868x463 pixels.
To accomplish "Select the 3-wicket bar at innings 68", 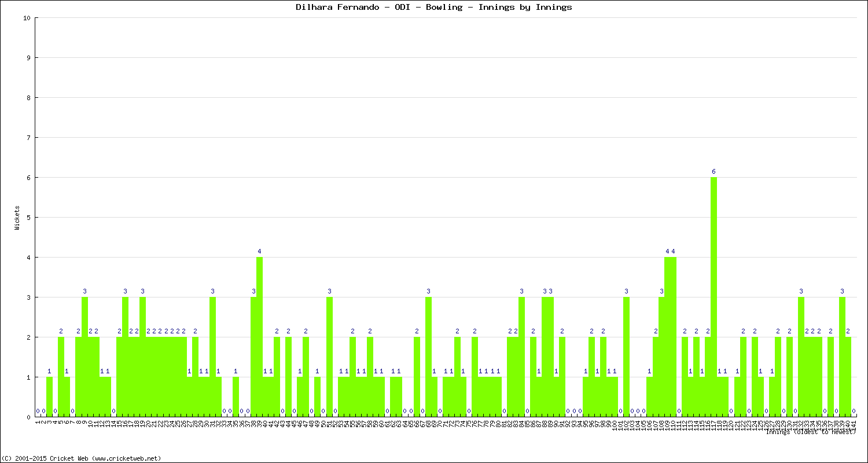I will pyautogui.click(x=428, y=357).
